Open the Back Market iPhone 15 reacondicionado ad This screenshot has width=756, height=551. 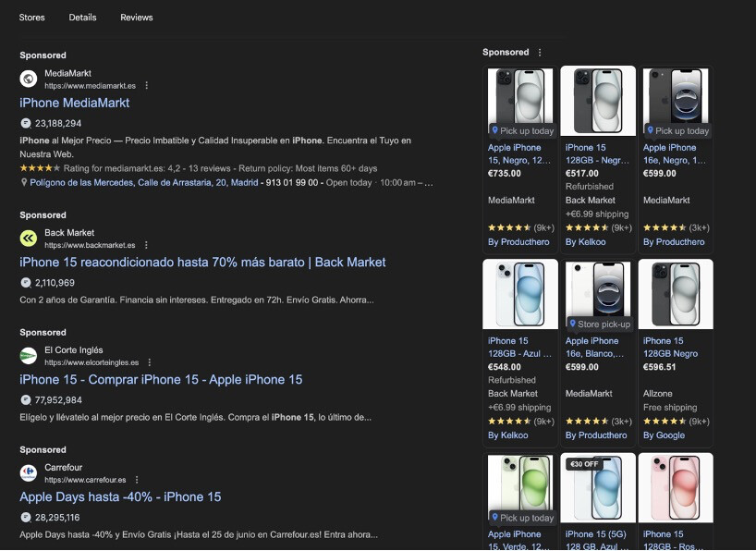tap(202, 263)
